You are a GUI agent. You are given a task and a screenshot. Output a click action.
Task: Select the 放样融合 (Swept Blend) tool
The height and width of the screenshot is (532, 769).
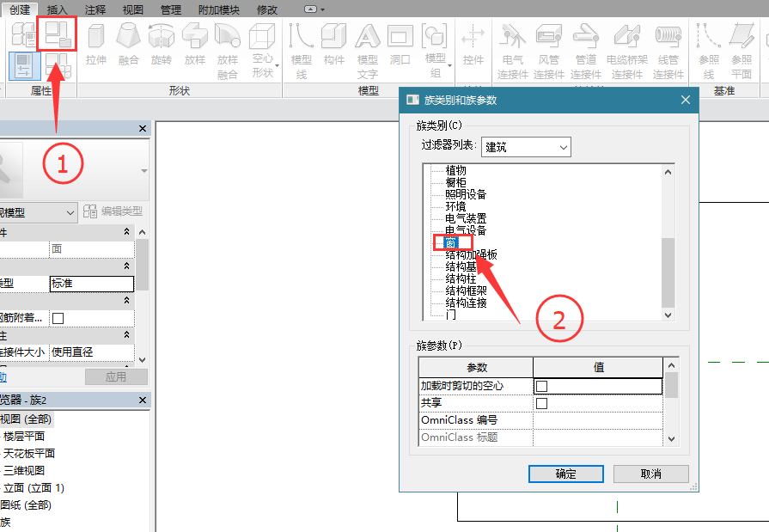coord(228,52)
